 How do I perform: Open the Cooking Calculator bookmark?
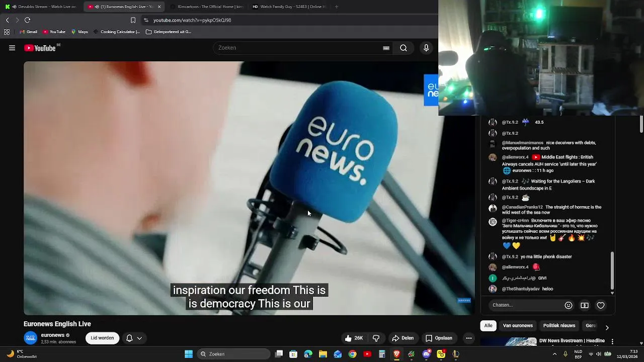coord(117,32)
